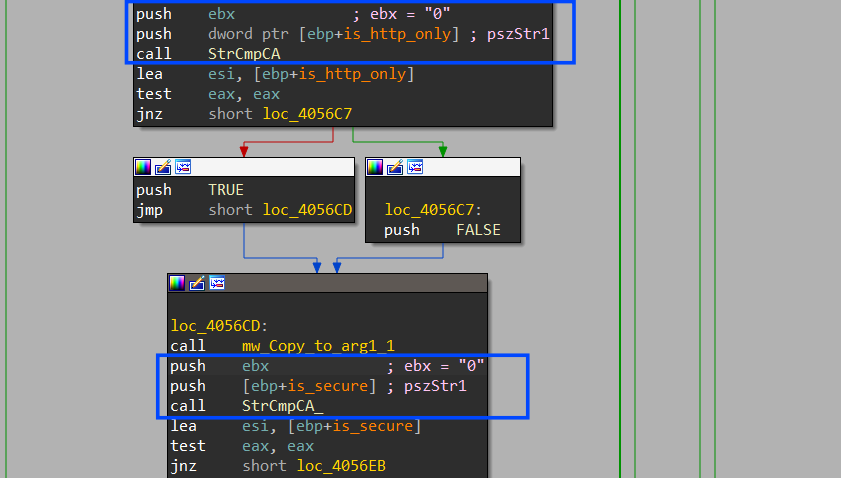Group nodes icon on the loc_4056C7 node
841x478 pixels.
pyautogui.click(x=415, y=167)
